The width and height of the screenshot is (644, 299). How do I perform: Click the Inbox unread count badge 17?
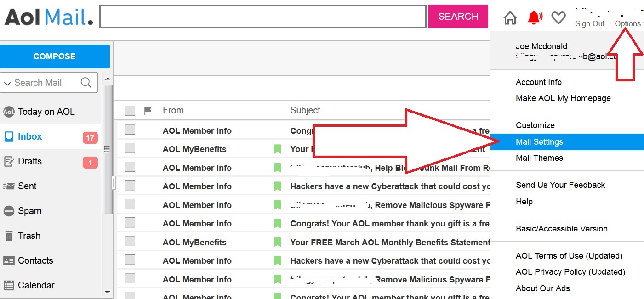tap(90, 137)
